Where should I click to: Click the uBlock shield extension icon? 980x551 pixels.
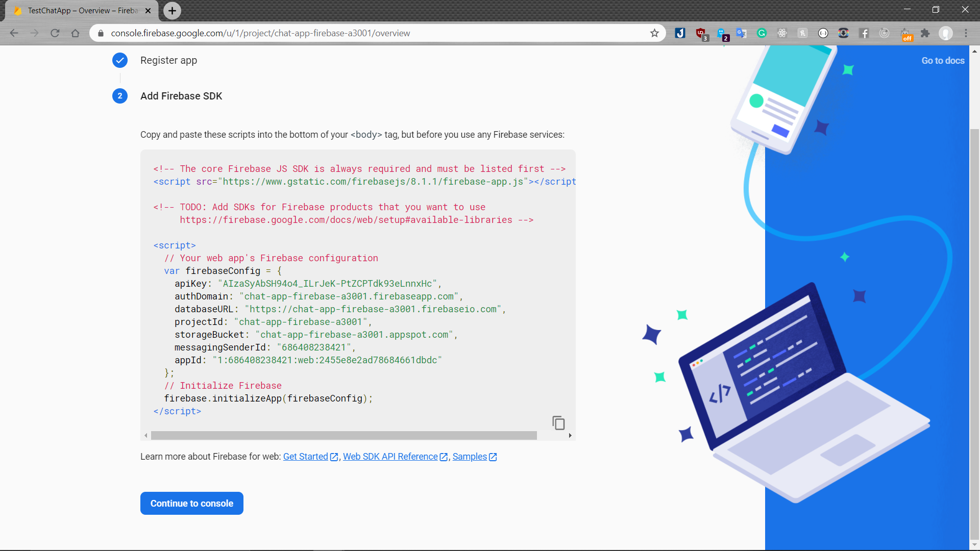coord(701,34)
